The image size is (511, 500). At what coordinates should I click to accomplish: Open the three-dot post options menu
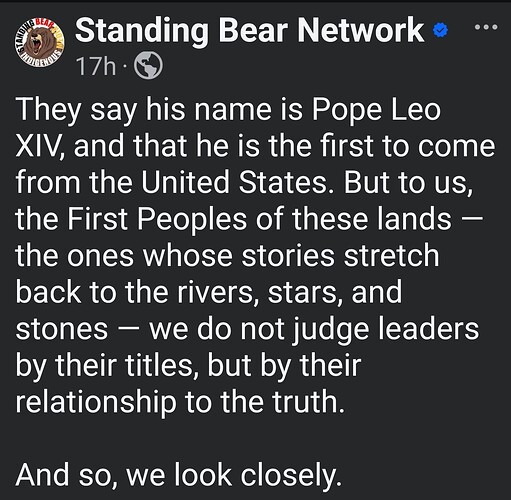pos(486,27)
